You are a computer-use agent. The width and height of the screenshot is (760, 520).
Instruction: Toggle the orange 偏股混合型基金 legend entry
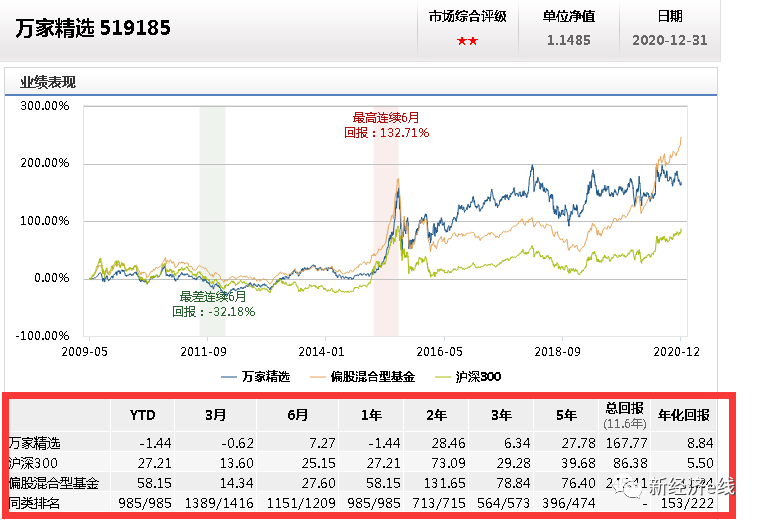pyautogui.click(x=363, y=377)
